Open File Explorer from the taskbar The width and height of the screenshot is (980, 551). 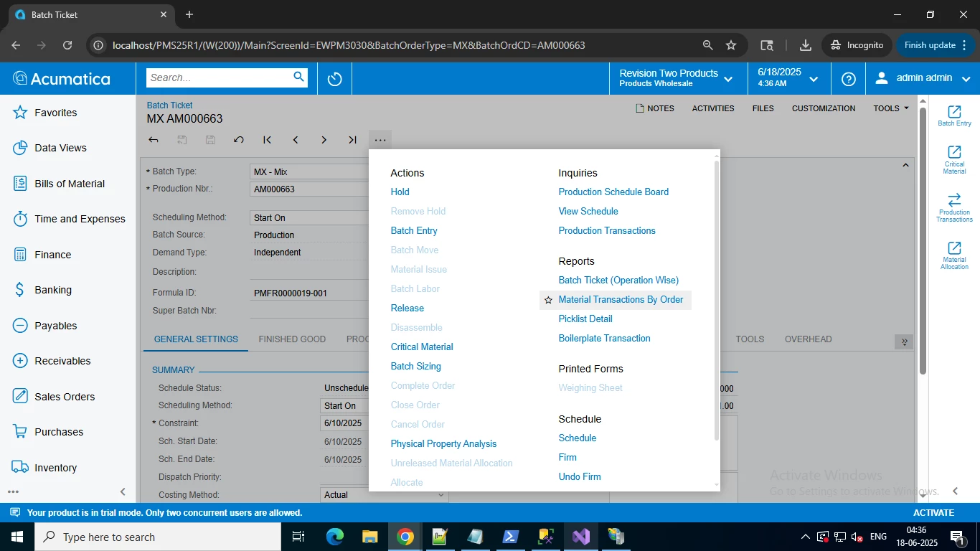(369, 537)
